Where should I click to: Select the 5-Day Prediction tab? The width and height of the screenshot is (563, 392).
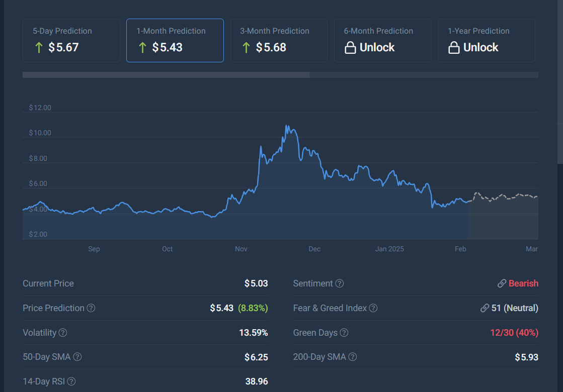point(71,40)
